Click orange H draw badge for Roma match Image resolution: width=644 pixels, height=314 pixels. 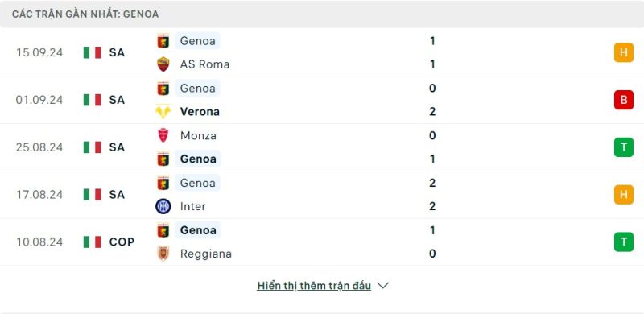[x=623, y=52]
